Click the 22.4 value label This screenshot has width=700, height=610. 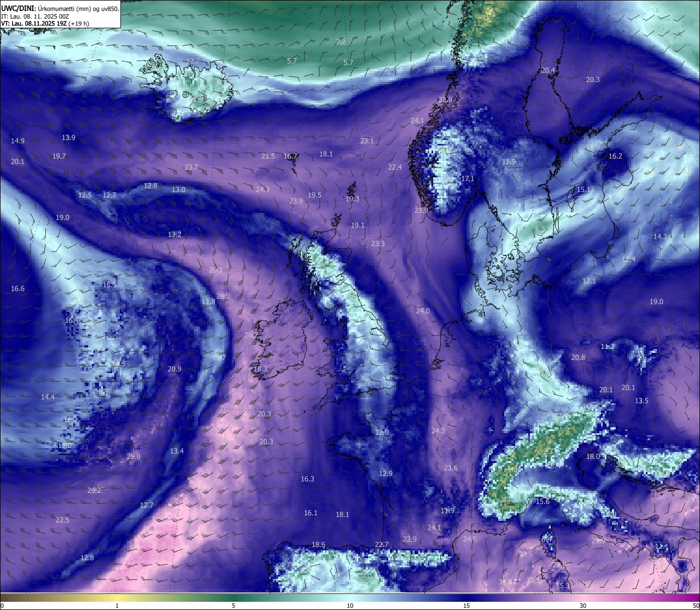point(395,167)
